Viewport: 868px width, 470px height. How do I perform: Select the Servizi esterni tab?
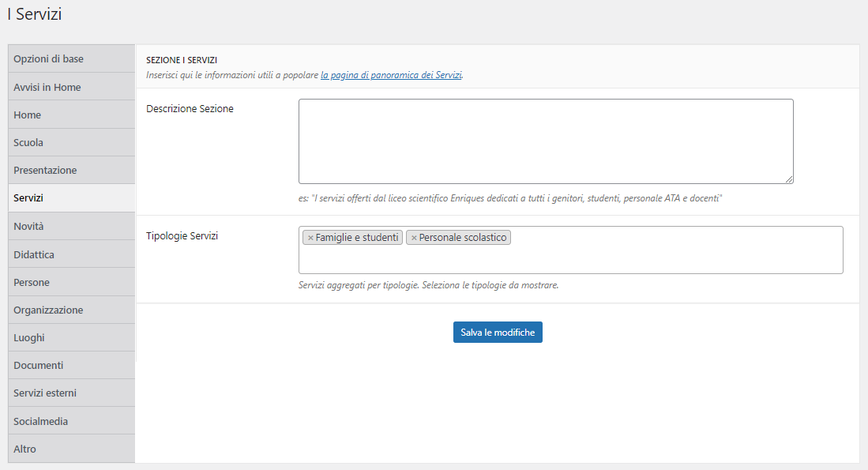(x=71, y=393)
